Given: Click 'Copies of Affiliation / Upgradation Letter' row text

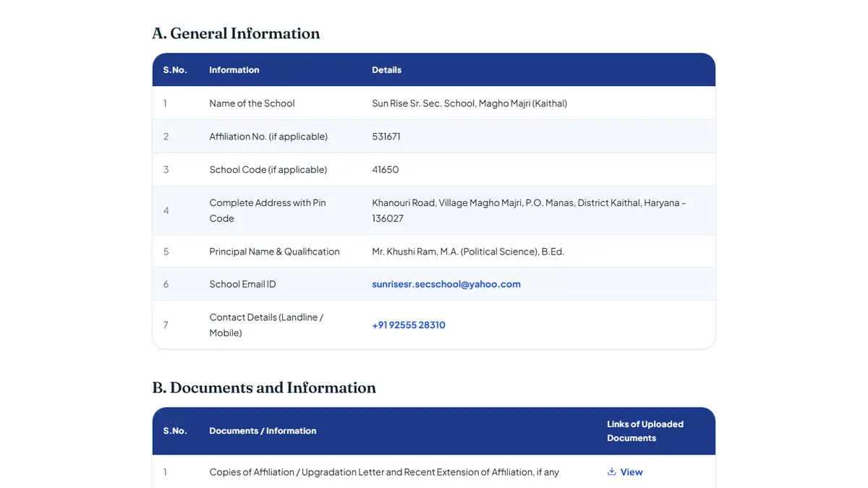Looking at the screenshot, I should [384, 472].
